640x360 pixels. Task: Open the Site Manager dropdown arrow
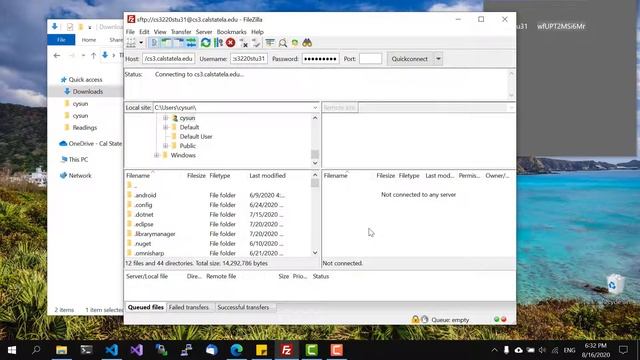pos(141,42)
